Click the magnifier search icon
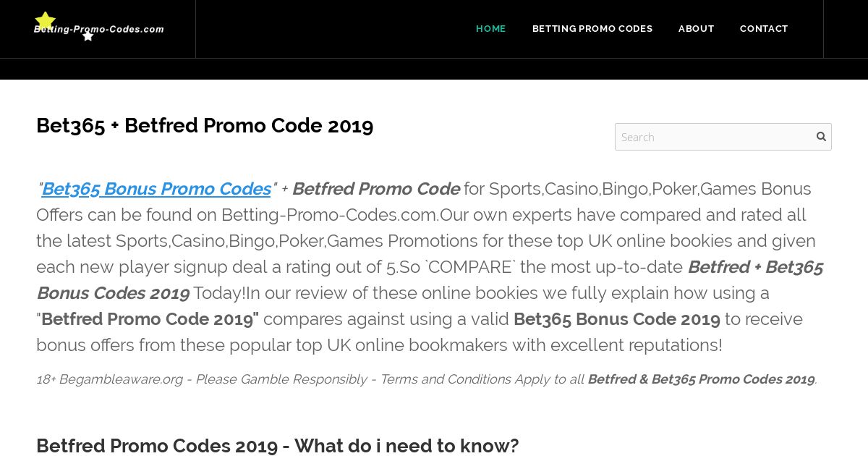 pyautogui.click(x=821, y=136)
